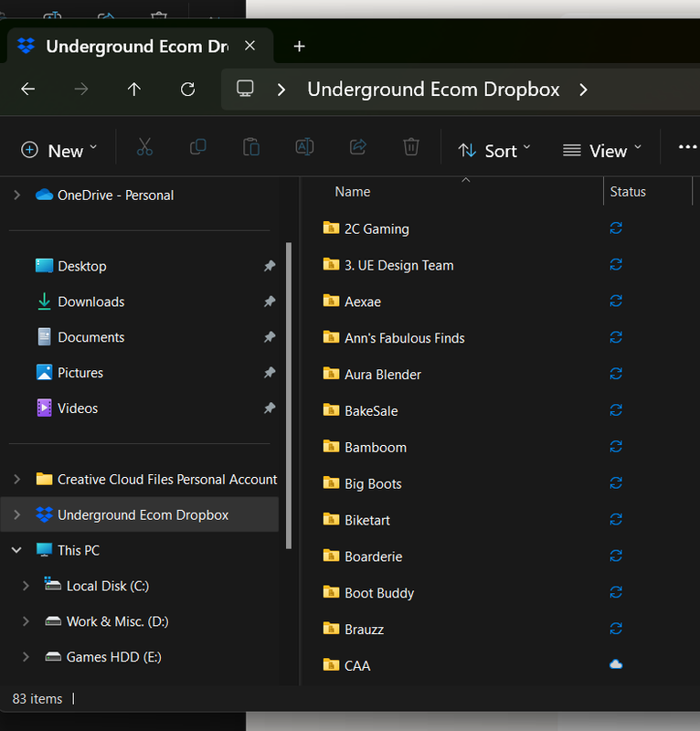Sort files by the Name column header
This screenshot has width=700, height=731.
353,192
